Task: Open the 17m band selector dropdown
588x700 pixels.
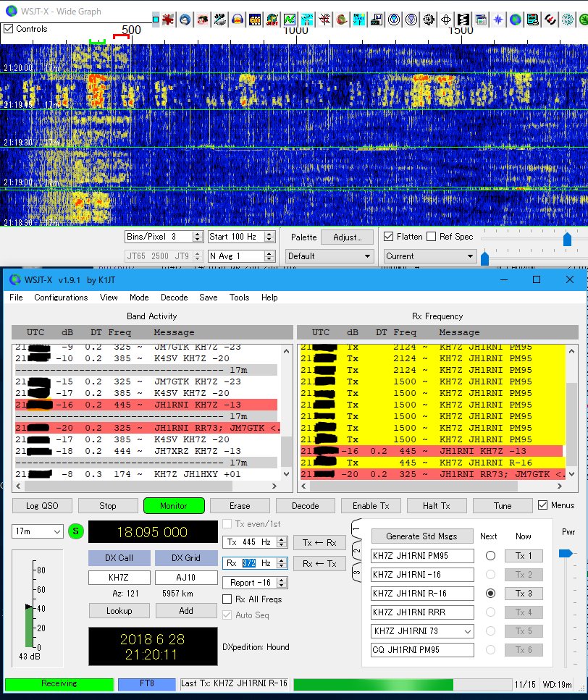Action: (x=37, y=531)
